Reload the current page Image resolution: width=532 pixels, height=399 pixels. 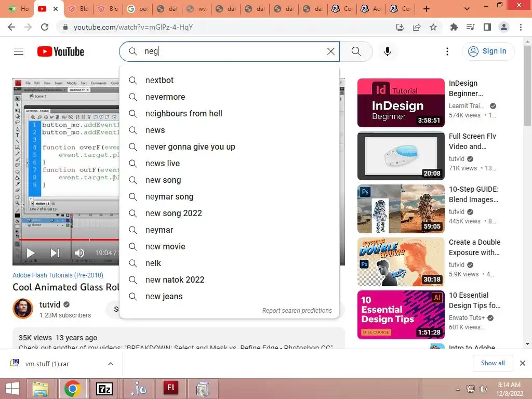tap(45, 27)
